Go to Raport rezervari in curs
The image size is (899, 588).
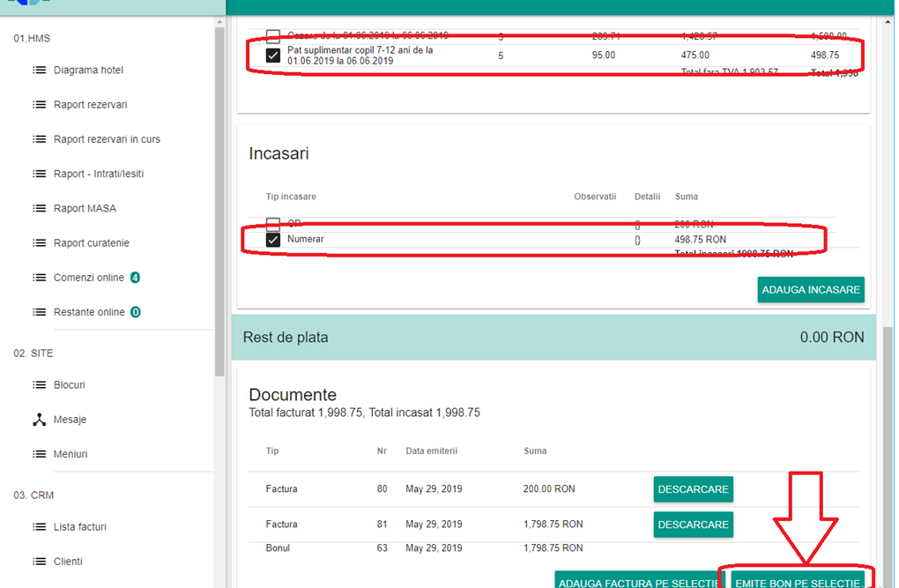(107, 138)
